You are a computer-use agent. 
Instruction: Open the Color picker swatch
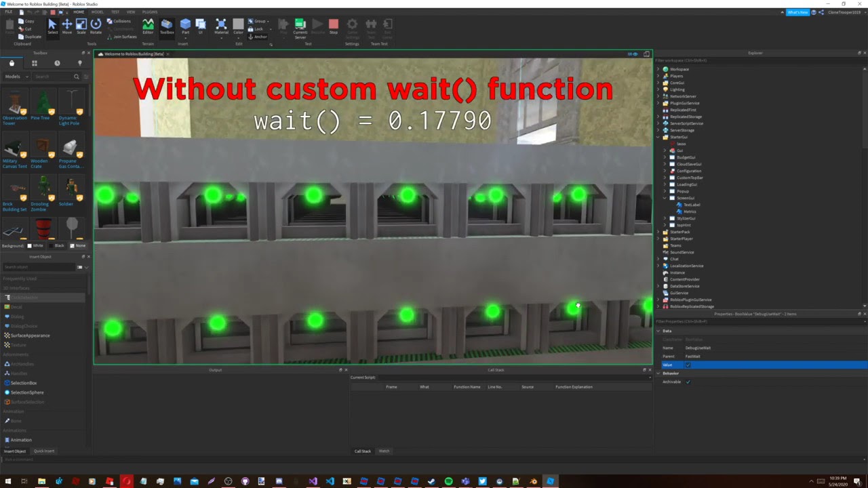[x=238, y=26]
